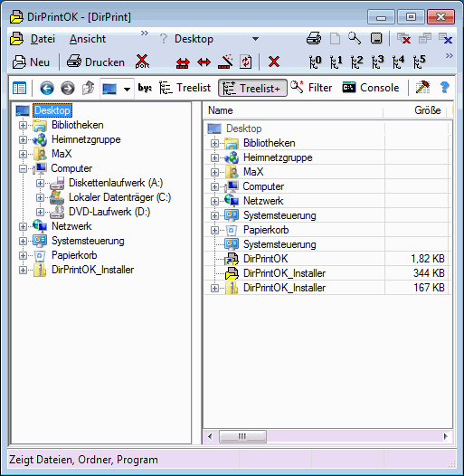The width and height of the screenshot is (464, 476).
Task: Click the Drucken button
Action: tap(96, 62)
